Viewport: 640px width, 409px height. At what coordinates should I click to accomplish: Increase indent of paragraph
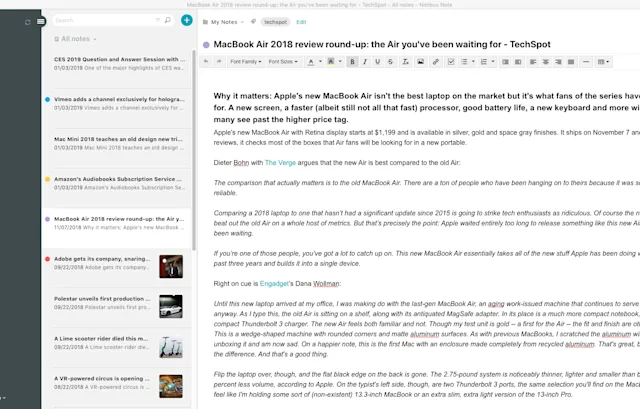click(518, 62)
